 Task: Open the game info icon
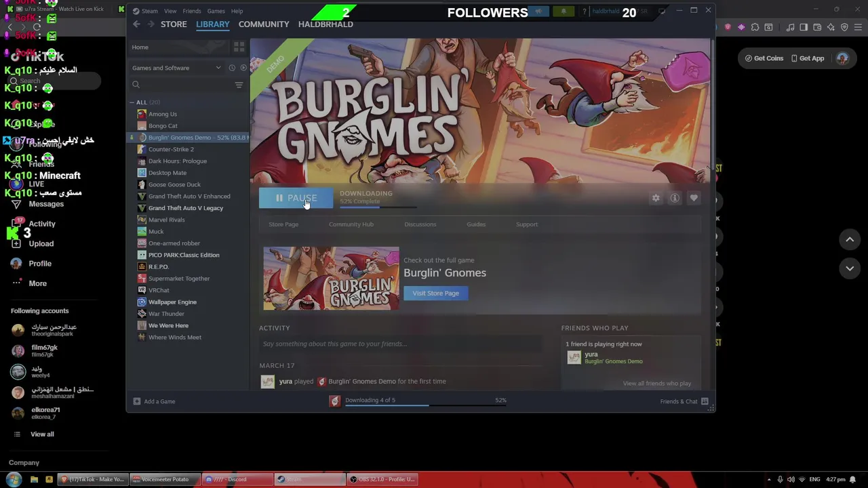coord(675,198)
